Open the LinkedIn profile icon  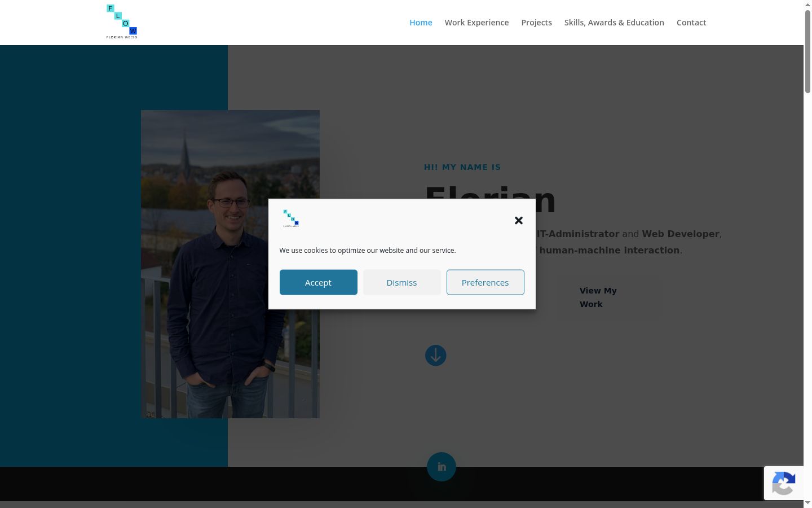click(442, 467)
